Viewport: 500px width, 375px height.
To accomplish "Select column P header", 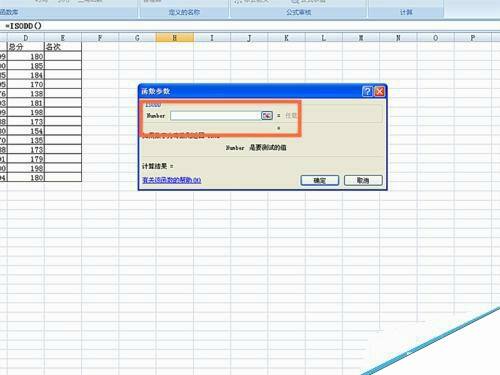I will (473, 38).
